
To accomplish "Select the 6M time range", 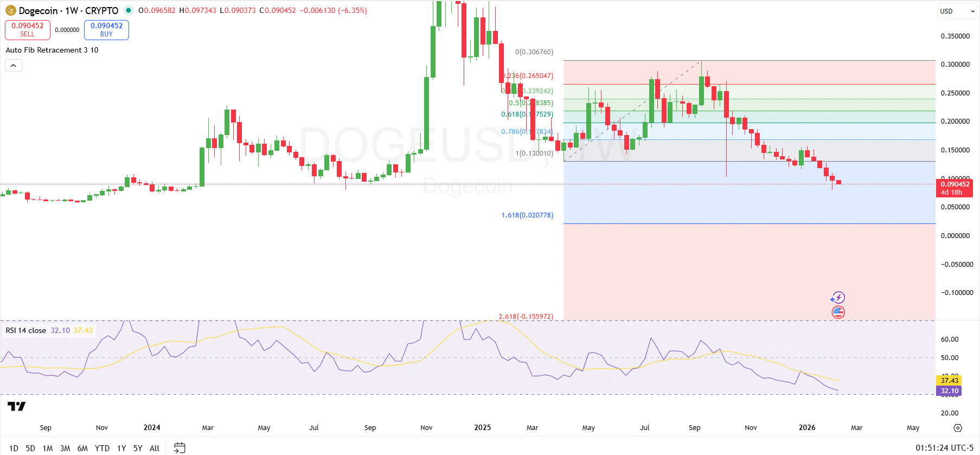I will pos(82,448).
